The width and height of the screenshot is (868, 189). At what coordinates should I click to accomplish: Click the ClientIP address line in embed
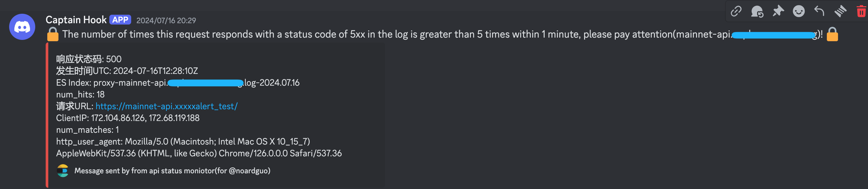[x=128, y=118]
